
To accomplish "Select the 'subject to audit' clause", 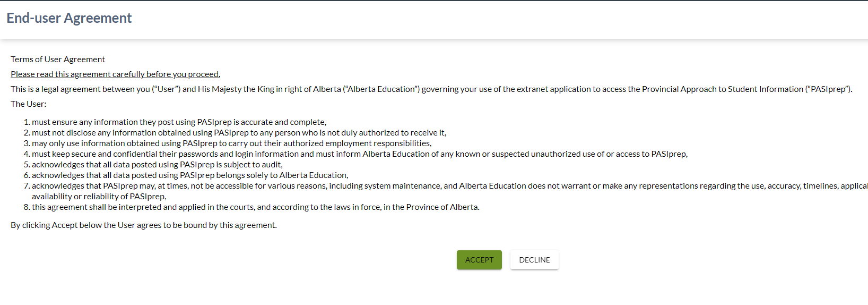I will (157, 165).
